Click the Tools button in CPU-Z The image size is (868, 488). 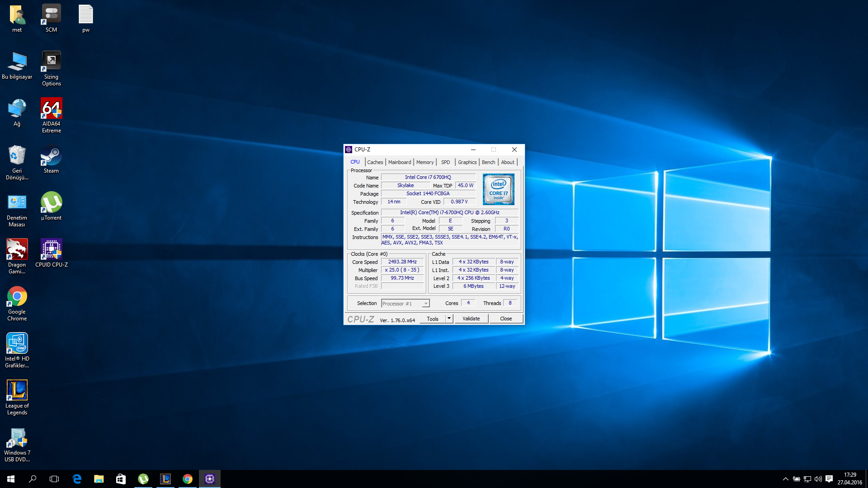click(433, 319)
